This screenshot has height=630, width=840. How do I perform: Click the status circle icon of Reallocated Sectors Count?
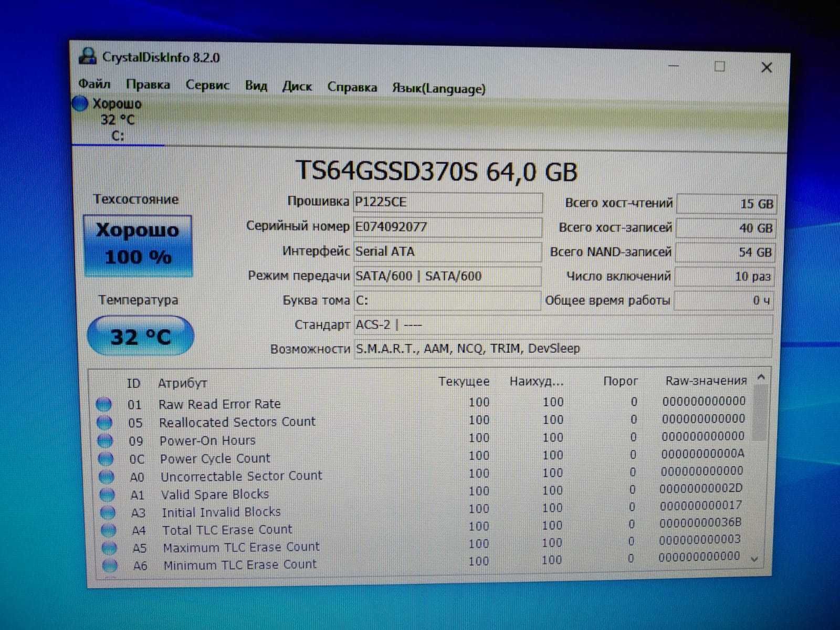[104, 423]
